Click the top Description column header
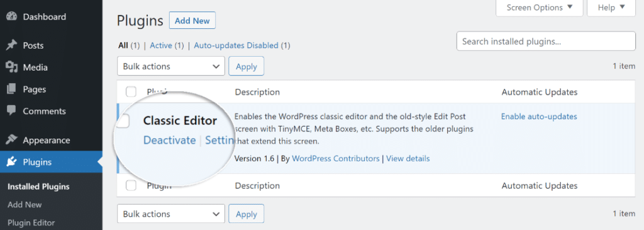Viewport: 644px width, 230px height. pos(257,92)
